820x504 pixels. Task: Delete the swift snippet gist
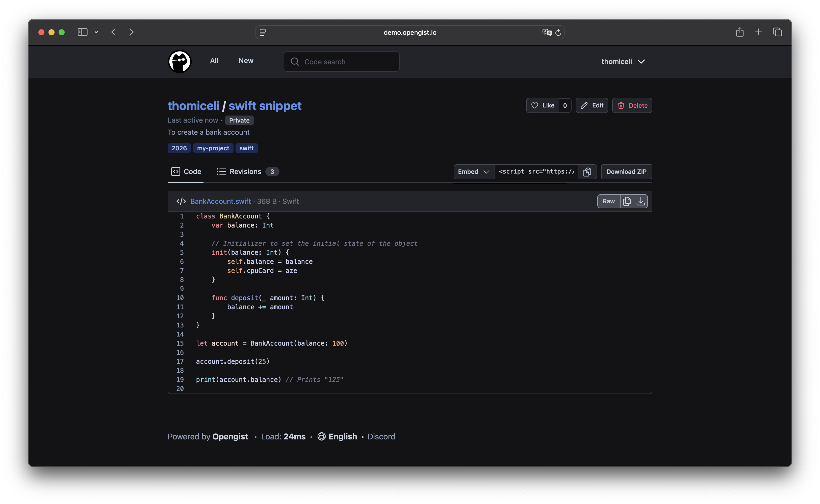point(632,105)
